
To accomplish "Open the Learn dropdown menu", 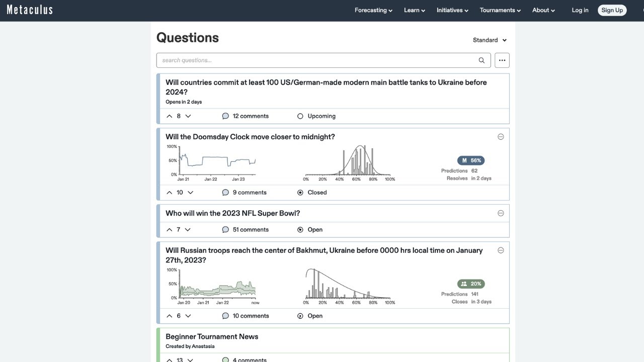I will point(415,10).
